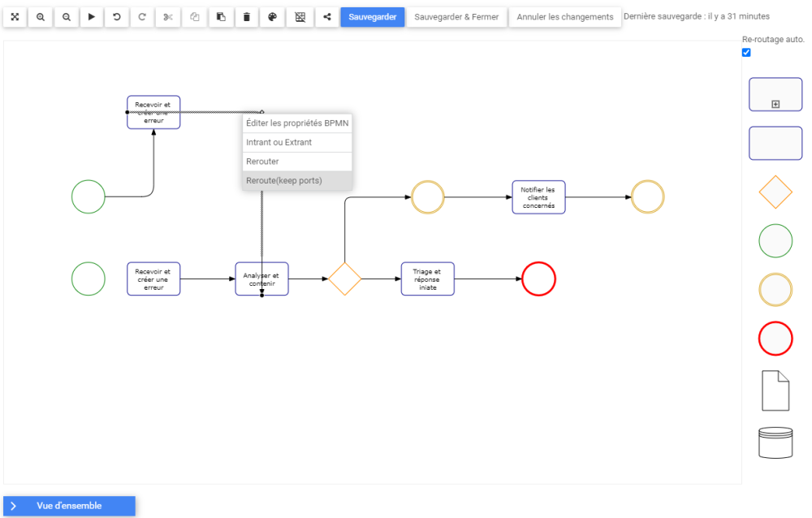Paste from clipboard icon

221,16
